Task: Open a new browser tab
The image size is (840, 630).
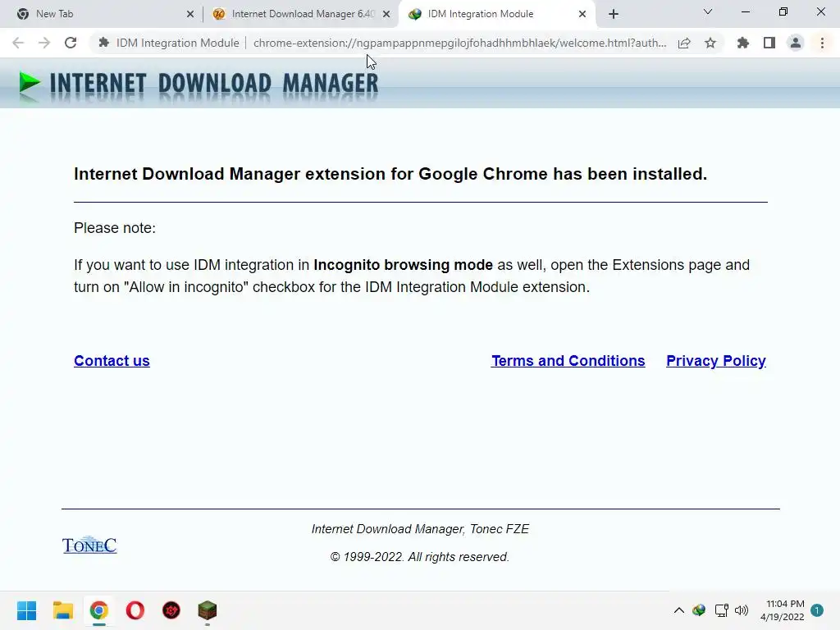Action: pos(614,14)
